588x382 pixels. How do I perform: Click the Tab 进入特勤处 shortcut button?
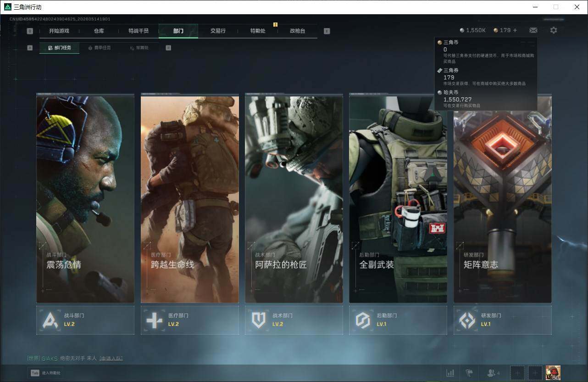[46, 373]
